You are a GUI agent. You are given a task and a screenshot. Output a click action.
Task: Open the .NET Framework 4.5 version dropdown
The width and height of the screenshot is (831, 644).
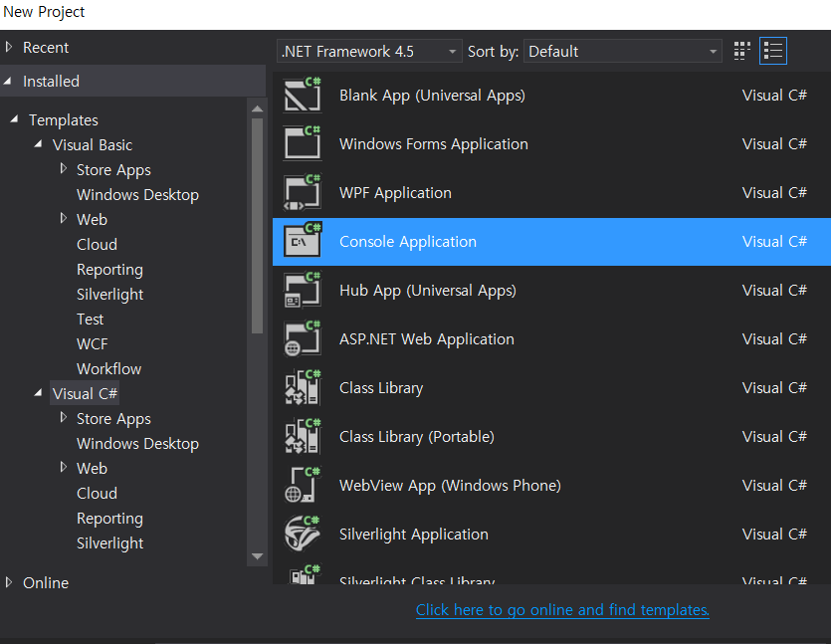(x=369, y=52)
